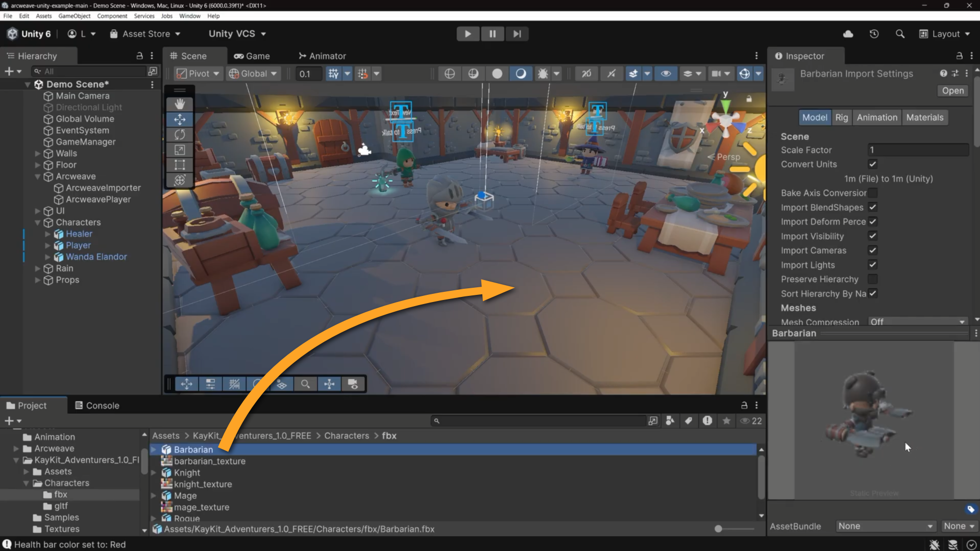Image resolution: width=980 pixels, height=551 pixels.
Task: Toggle scene visibility eye icon
Action: pos(666,73)
